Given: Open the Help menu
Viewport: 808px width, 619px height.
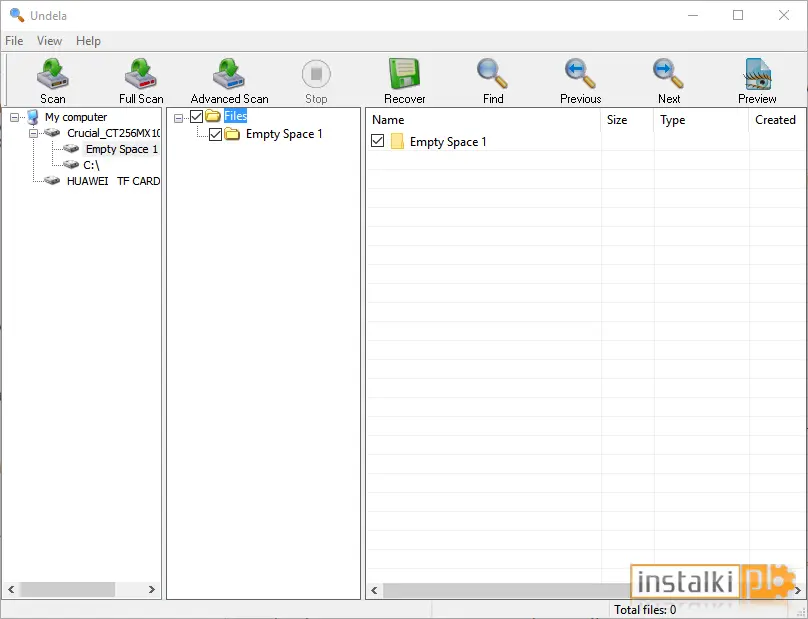Looking at the screenshot, I should pyautogui.click(x=88, y=41).
